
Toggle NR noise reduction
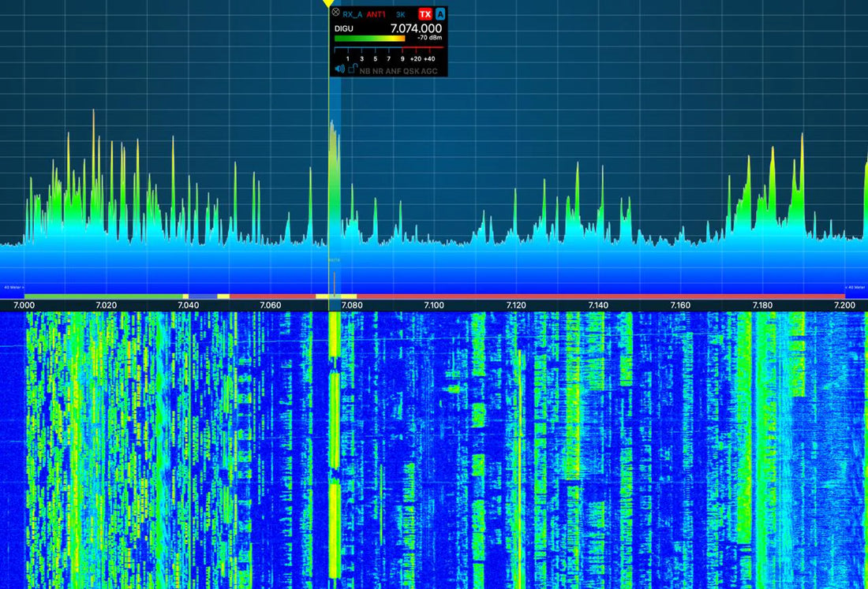(x=378, y=71)
